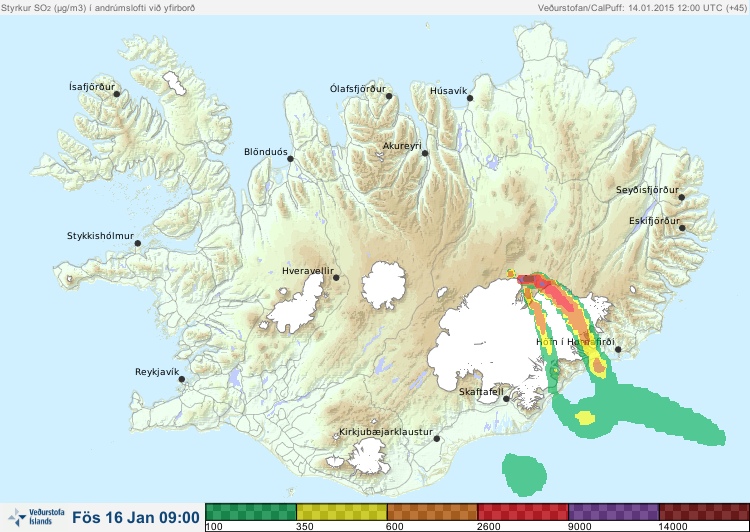Click the Eskifjörður label
This screenshot has width=750, height=532.
click(654, 221)
